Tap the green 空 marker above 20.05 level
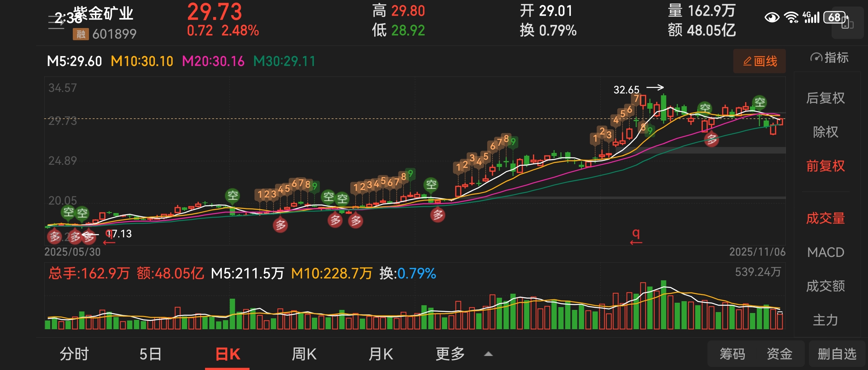 pyautogui.click(x=232, y=195)
